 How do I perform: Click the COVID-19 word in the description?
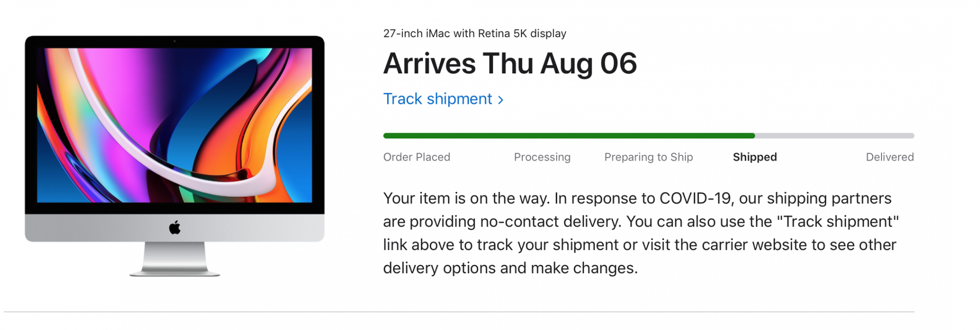[695, 198]
